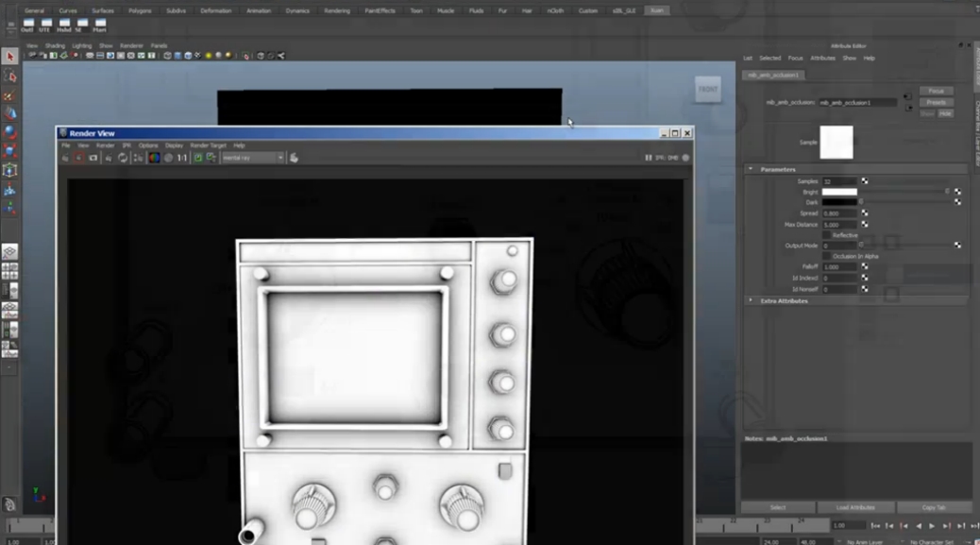Enable the Occlusion In Alpha checkbox
Screen dimensions: 980x545
coord(826,256)
